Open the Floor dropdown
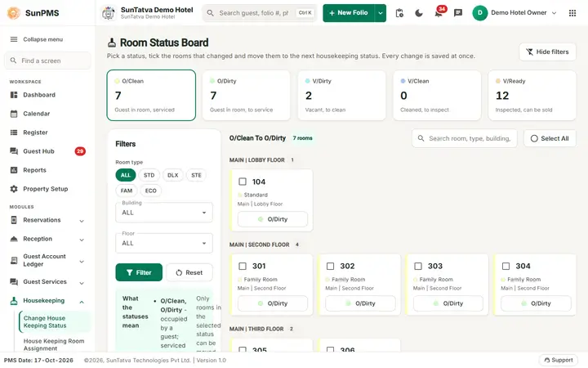 pos(164,243)
